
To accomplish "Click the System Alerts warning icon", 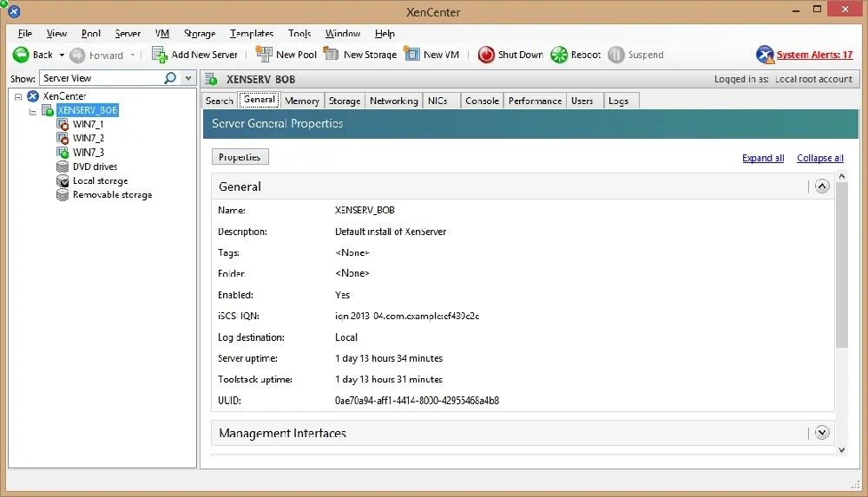I will [x=765, y=55].
